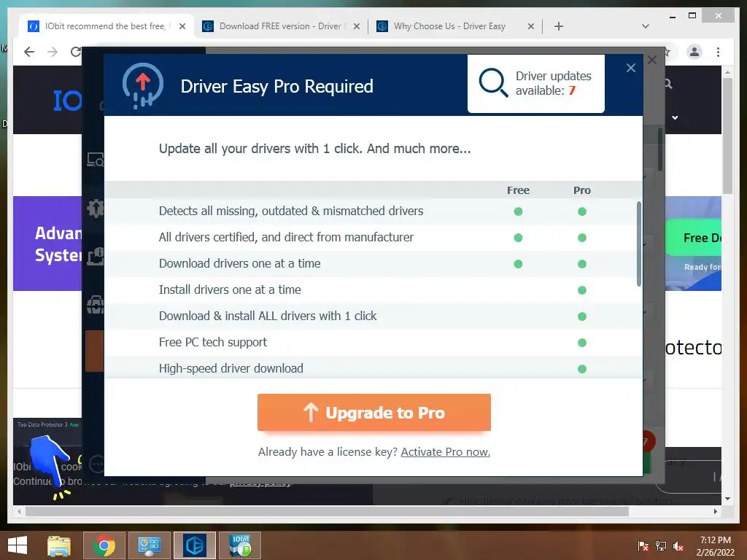Click the hardware info icon in Driver Easy sidebar
The width and height of the screenshot is (747, 560).
point(95,257)
